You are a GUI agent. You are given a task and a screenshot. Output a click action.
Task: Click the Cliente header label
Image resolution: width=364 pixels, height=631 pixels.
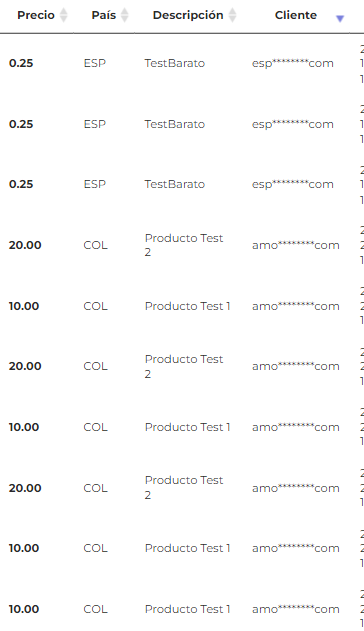296,15
